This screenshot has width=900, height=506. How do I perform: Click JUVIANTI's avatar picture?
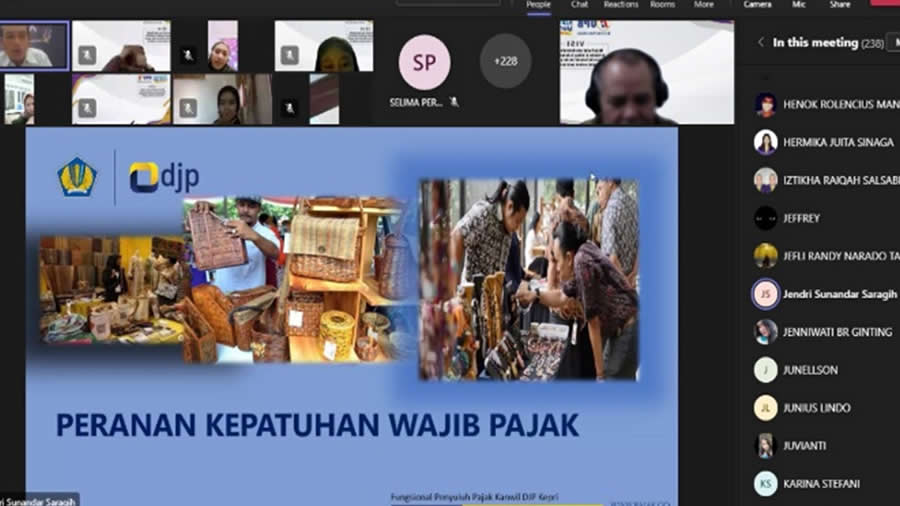766,446
